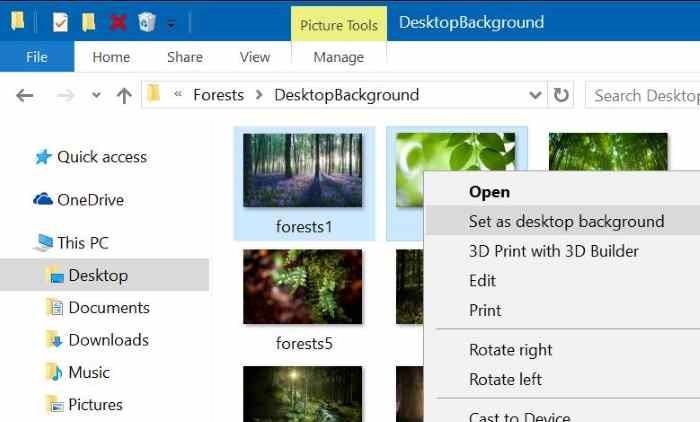Image resolution: width=700 pixels, height=422 pixels.
Task: Select the forests5 thumbnail image
Action: (x=303, y=287)
